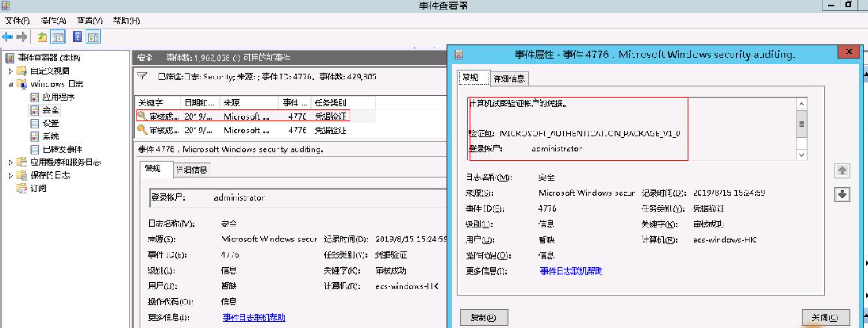This screenshot has height=328, width=868.
Task: Select Windows 日志 folder in tree
Action: (x=57, y=83)
